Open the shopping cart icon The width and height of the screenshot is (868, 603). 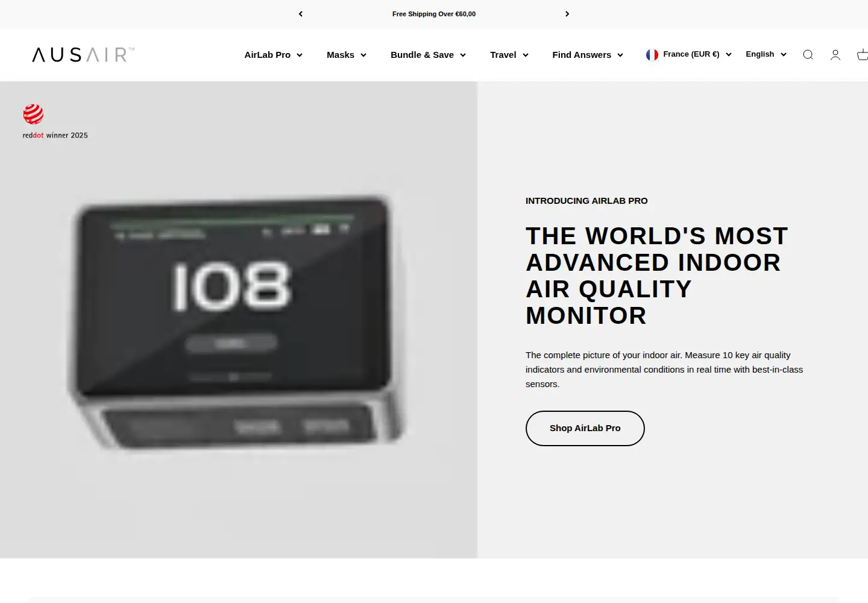(x=863, y=55)
